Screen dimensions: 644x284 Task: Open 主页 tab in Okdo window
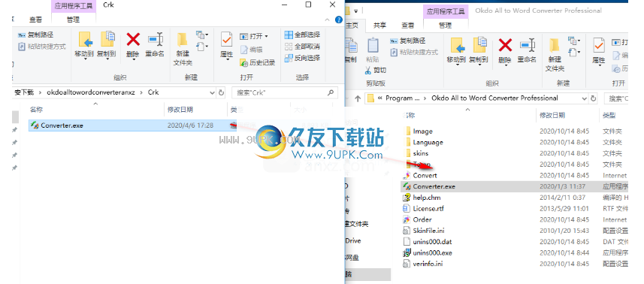pos(352,26)
